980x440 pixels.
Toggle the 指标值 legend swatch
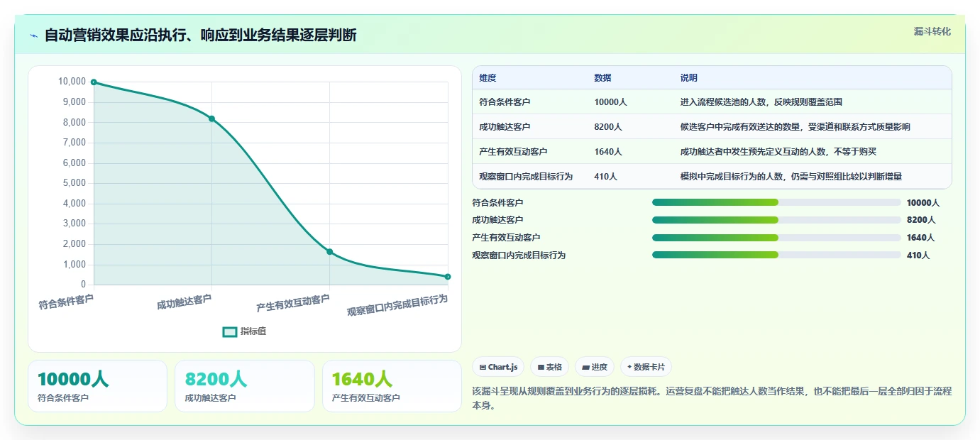click(230, 331)
